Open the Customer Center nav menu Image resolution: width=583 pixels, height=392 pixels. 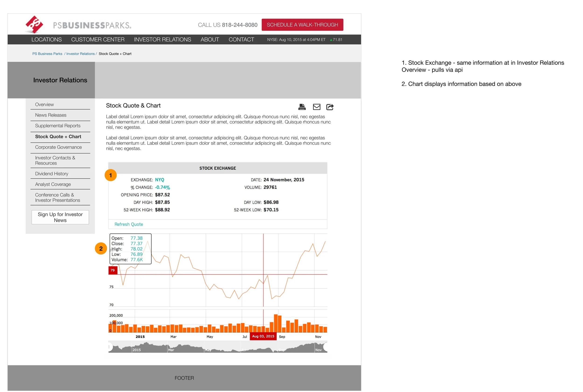point(97,40)
